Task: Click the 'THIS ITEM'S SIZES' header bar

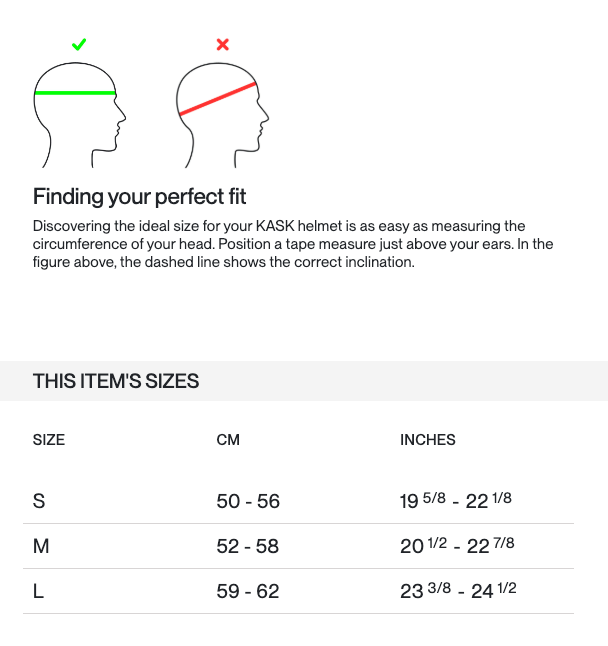Action: coord(304,381)
